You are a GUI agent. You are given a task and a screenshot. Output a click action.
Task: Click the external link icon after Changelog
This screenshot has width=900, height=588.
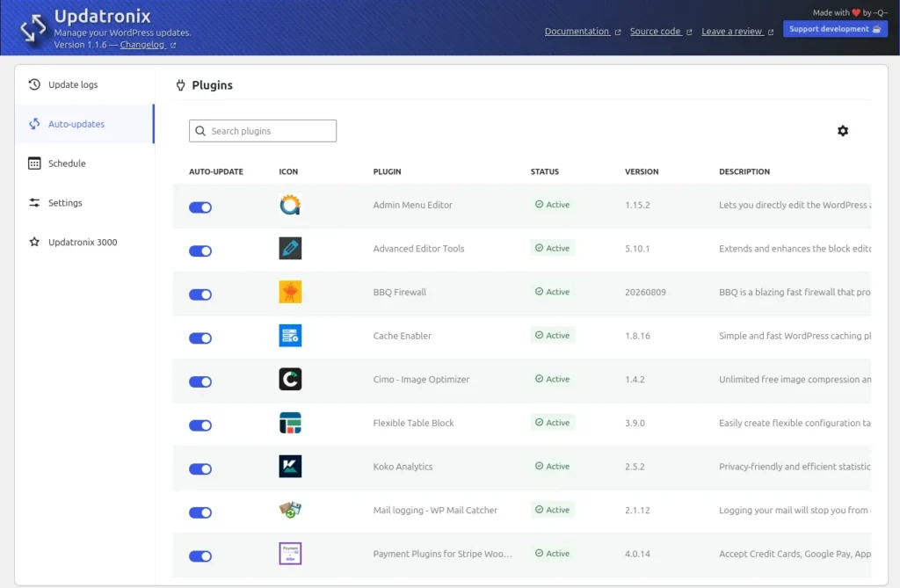point(173,46)
